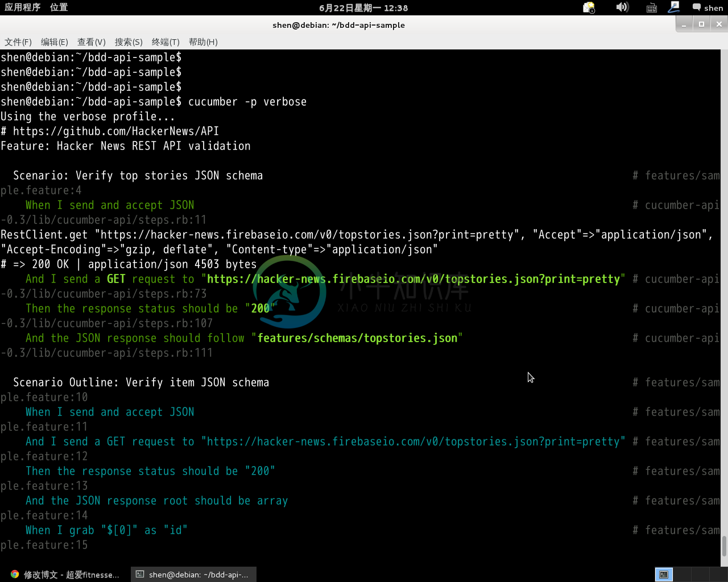Click 'features/schemas/topstories.json' path text
Viewport: 728px width, 582px height.
[x=357, y=338]
